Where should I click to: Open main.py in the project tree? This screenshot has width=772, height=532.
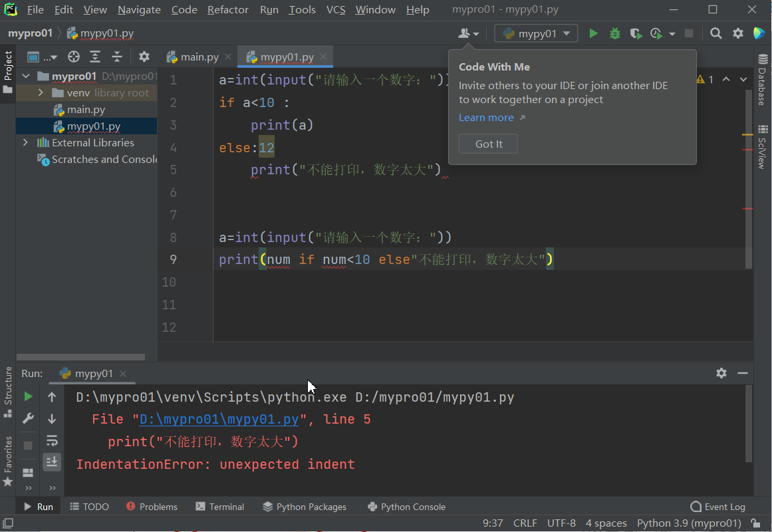click(86, 109)
